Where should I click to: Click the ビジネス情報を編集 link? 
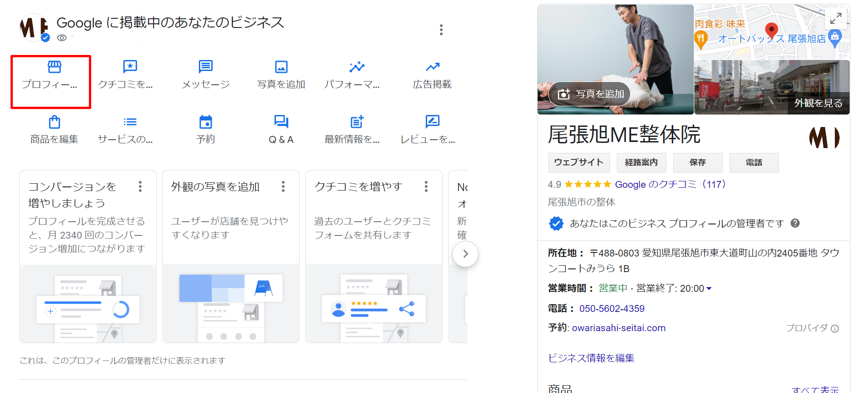coord(591,358)
